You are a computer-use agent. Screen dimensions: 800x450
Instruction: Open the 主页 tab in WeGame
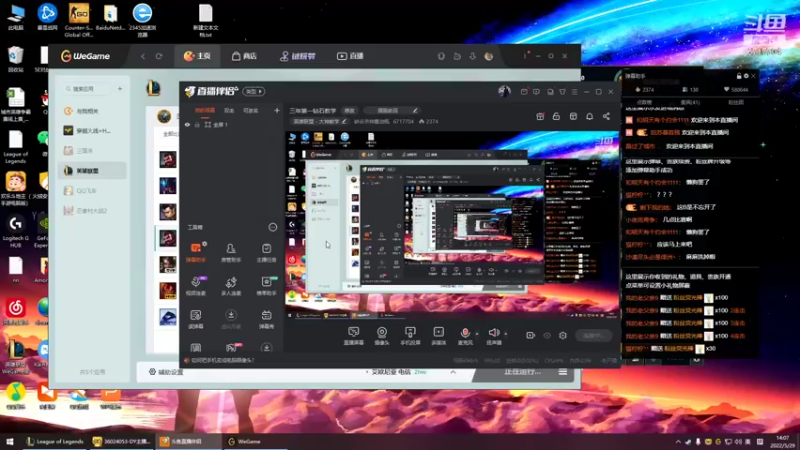click(x=197, y=56)
